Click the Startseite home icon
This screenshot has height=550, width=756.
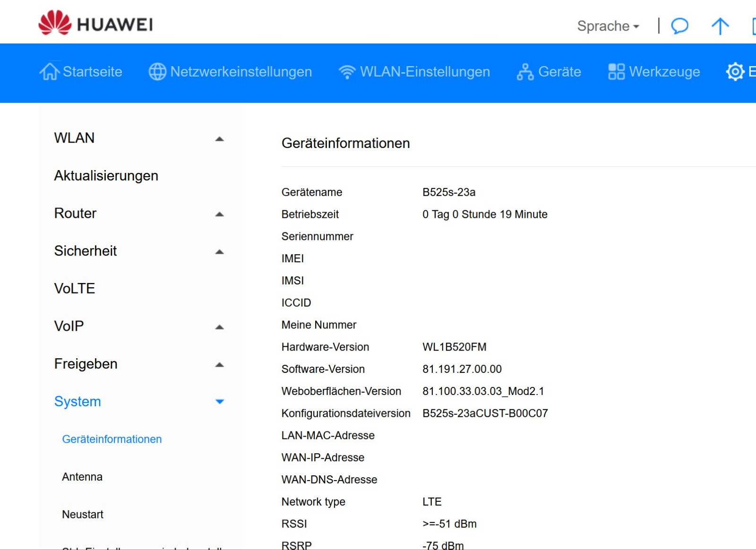click(49, 71)
